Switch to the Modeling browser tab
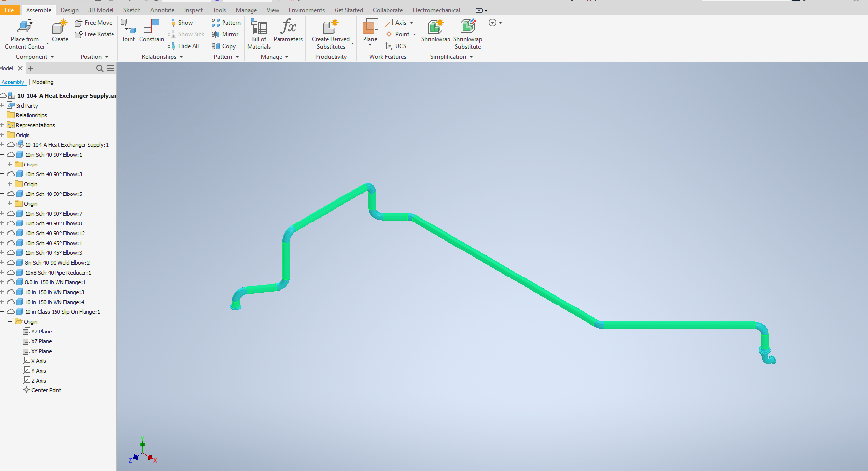The image size is (868, 471). (x=43, y=82)
